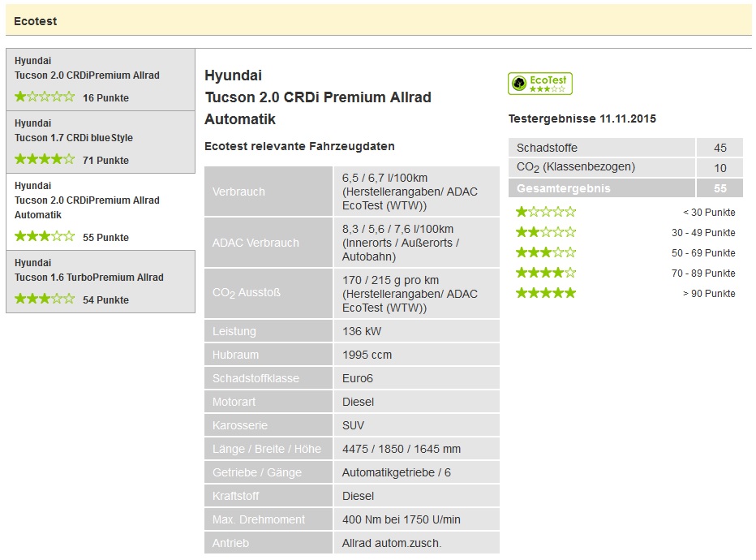Screen dimensions: 756x560
Task: Click the '< 30 Punkte' legend text
Action: [x=709, y=212]
